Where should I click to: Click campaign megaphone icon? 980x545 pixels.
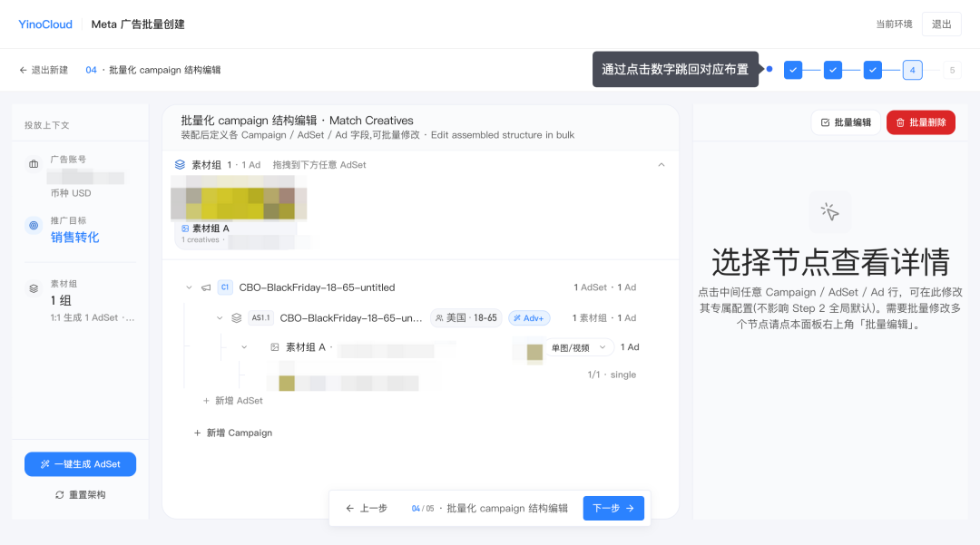tap(206, 287)
